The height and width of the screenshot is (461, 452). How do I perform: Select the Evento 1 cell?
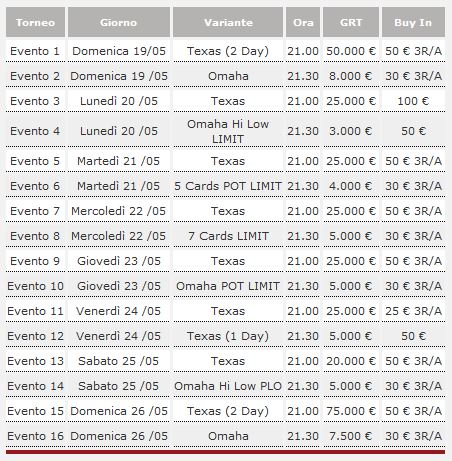coord(35,51)
